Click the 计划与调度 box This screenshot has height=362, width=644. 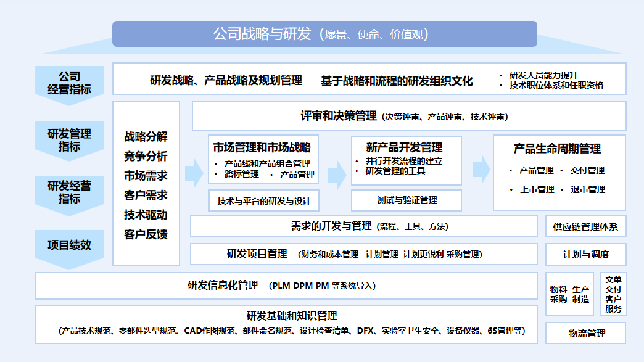587,253
